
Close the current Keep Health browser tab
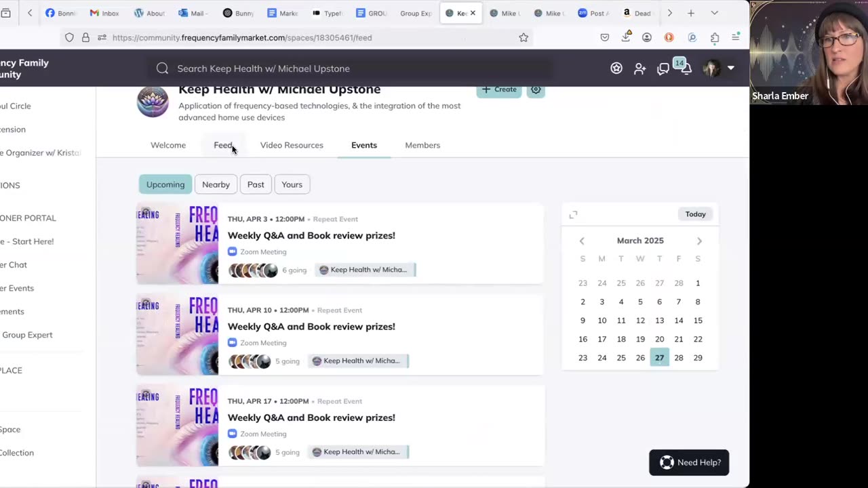(473, 13)
